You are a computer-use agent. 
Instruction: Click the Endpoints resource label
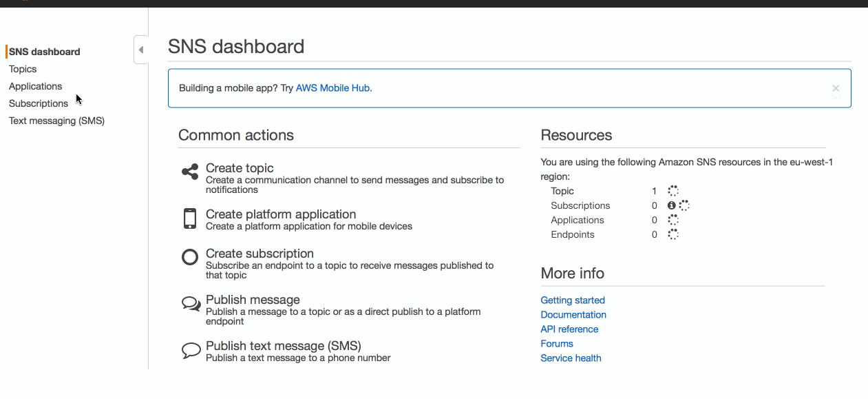coord(573,234)
